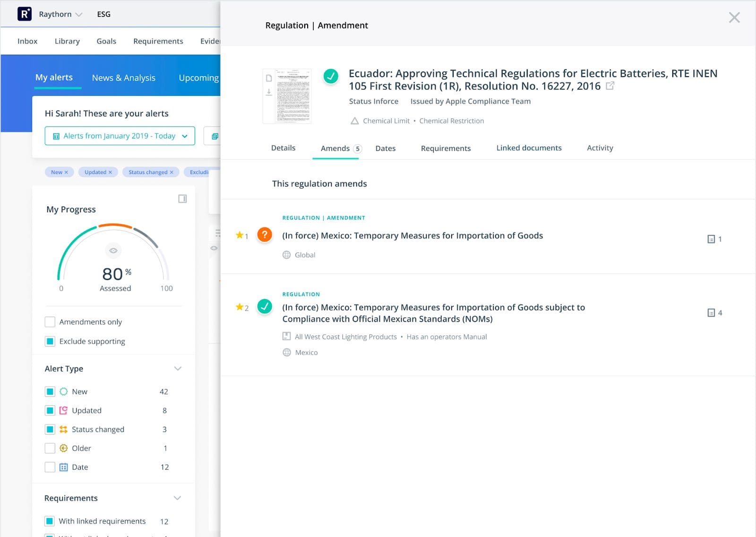Remove the Status changed filter chip

pyautogui.click(x=172, y=173)
